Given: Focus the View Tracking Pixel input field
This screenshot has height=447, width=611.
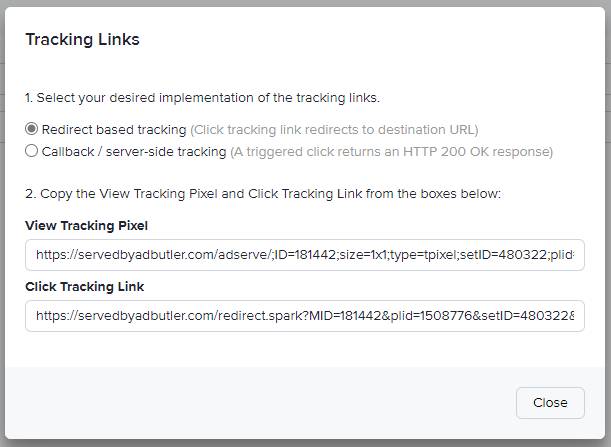Looking at the screenshot, I should coord(304,255).
